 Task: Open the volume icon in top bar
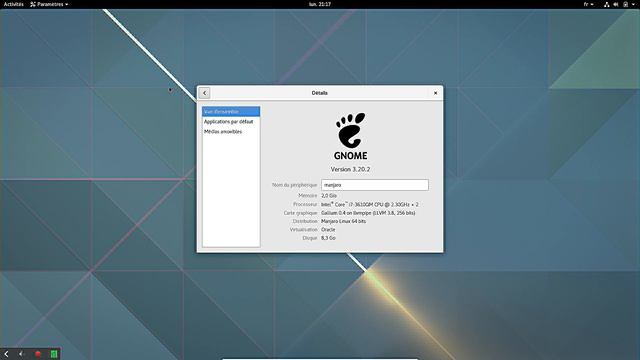click(x=616, y=4)
